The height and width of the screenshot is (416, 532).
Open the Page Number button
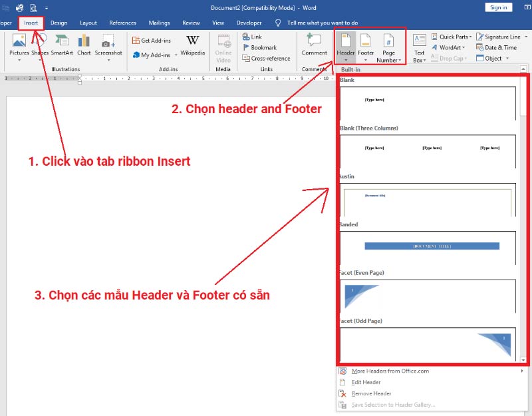[388, 47]
